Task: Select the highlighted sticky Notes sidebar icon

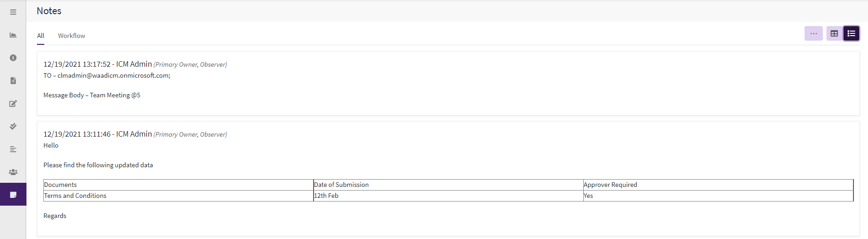Action: [13, 195]
